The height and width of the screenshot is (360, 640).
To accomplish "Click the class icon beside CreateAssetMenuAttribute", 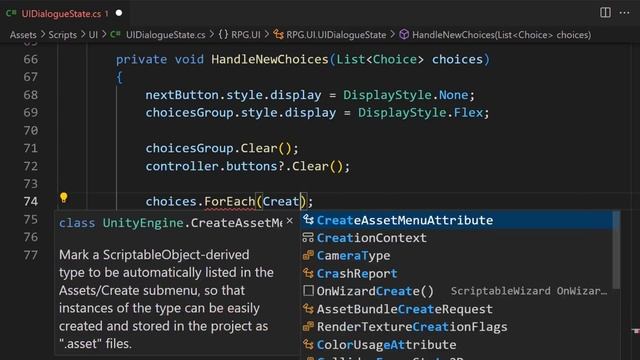I will click(x=308, y=220).
